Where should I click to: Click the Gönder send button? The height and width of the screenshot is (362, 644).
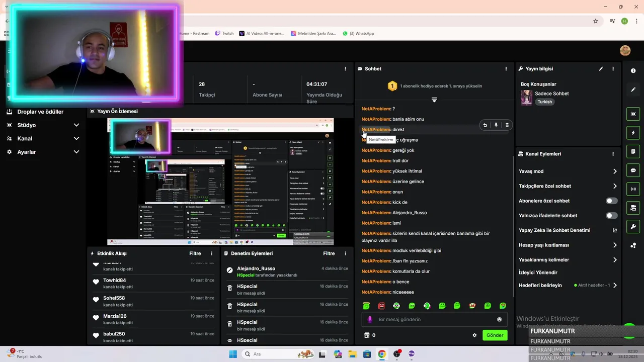point(495,335)
